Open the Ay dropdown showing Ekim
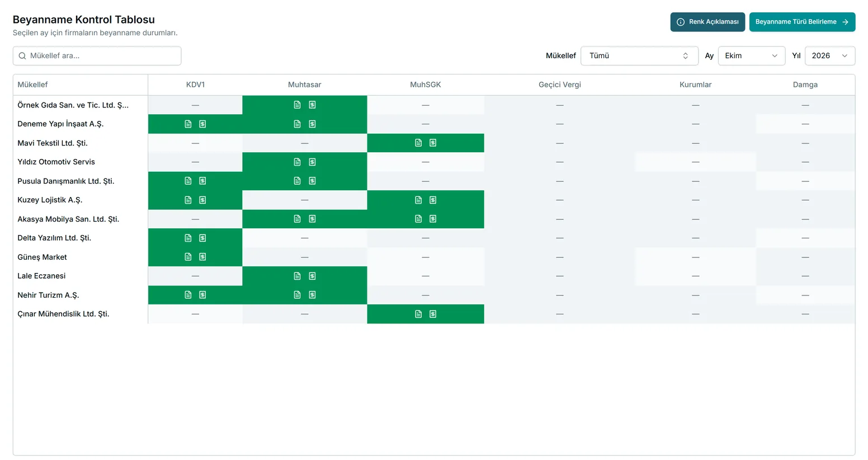868x460 pixels. tap(752, 55)
